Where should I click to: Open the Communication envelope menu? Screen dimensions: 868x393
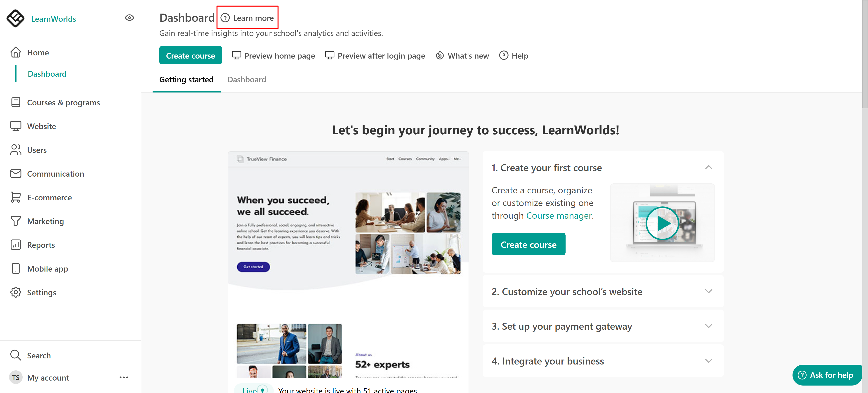(55, 174)
